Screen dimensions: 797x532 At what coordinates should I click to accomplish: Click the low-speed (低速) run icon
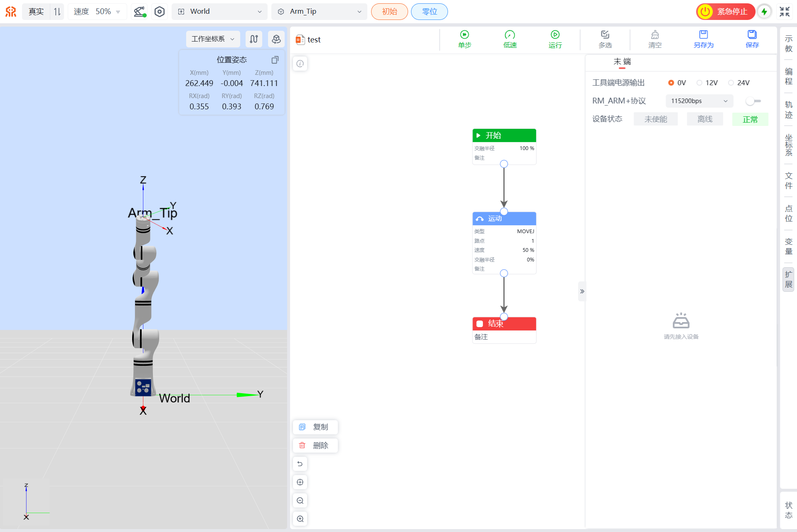coord(509,35)
